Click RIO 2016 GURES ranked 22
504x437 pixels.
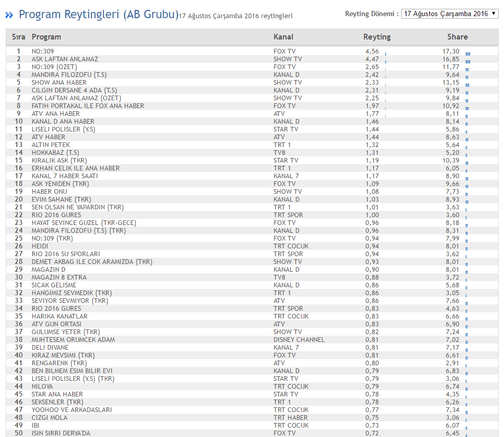point(56,215)
